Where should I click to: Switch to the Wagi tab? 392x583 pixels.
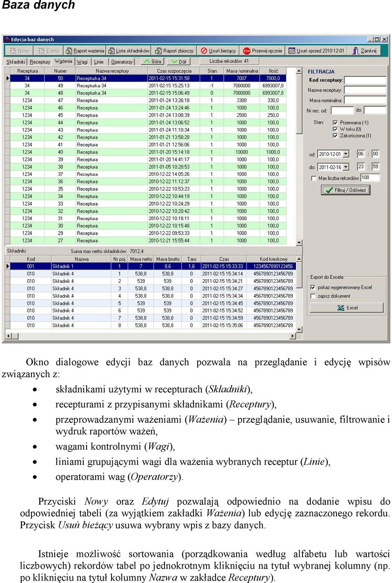[82, 62]
